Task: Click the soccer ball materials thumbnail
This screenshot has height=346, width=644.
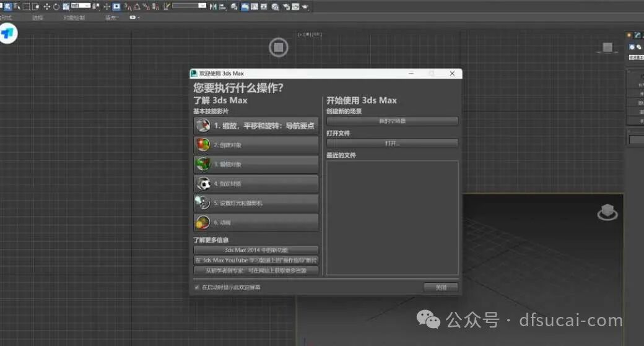Action: click(x=203, y=183)
